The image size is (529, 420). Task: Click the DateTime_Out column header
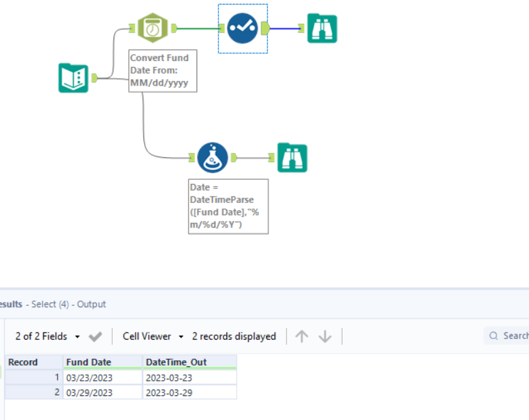190,362
